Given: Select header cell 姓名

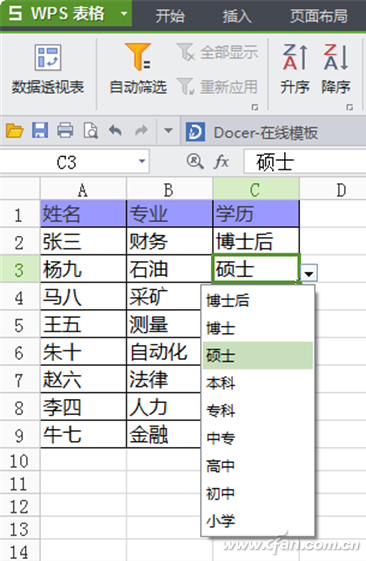Looking at the screenshot, I should (x=83, y=214).
